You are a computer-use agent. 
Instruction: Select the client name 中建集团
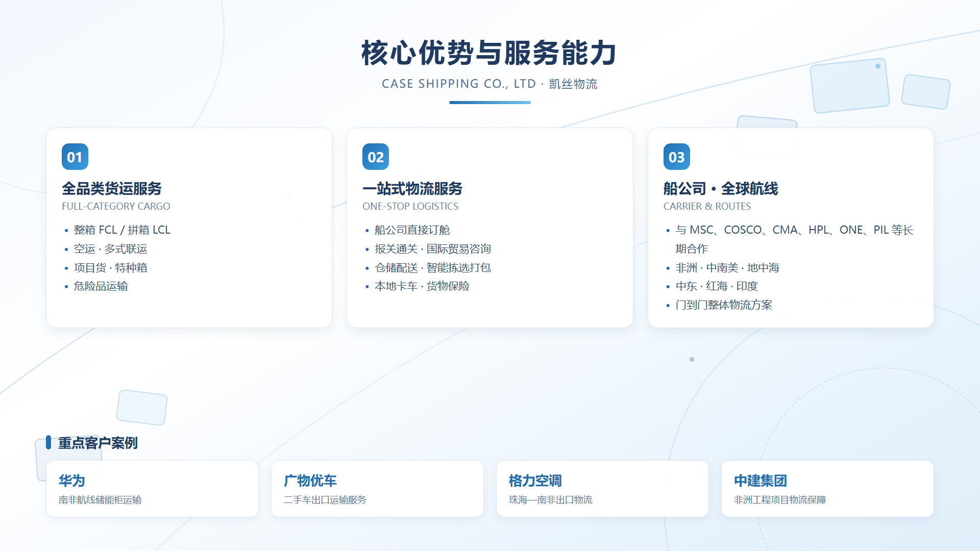click(761, 481)
